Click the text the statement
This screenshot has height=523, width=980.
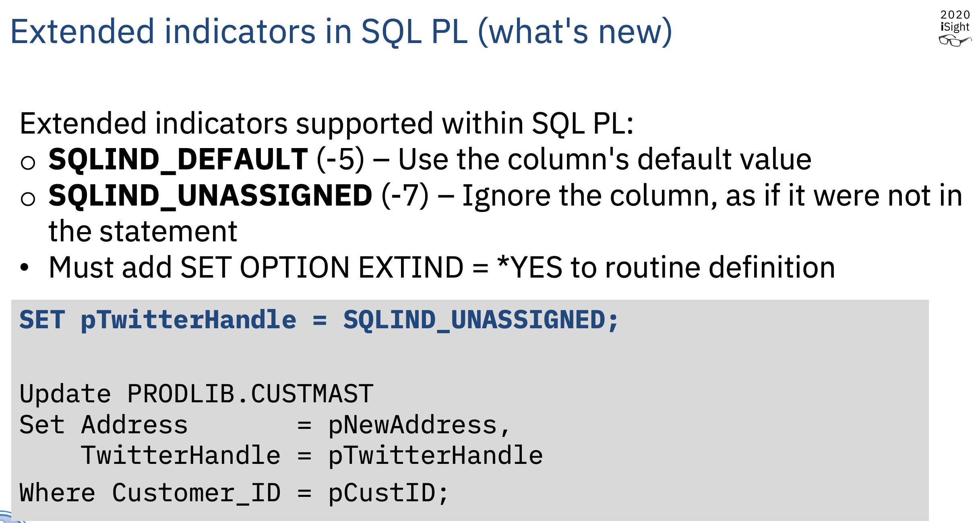pyautogui.click(x=143, y=232)
